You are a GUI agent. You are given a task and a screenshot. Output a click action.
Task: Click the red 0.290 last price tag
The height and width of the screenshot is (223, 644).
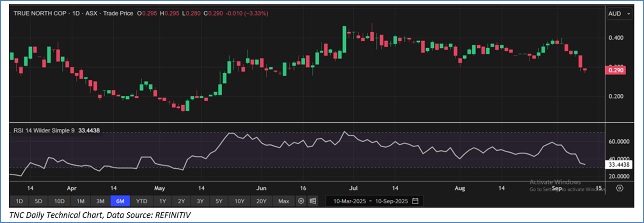pos(615,71)
